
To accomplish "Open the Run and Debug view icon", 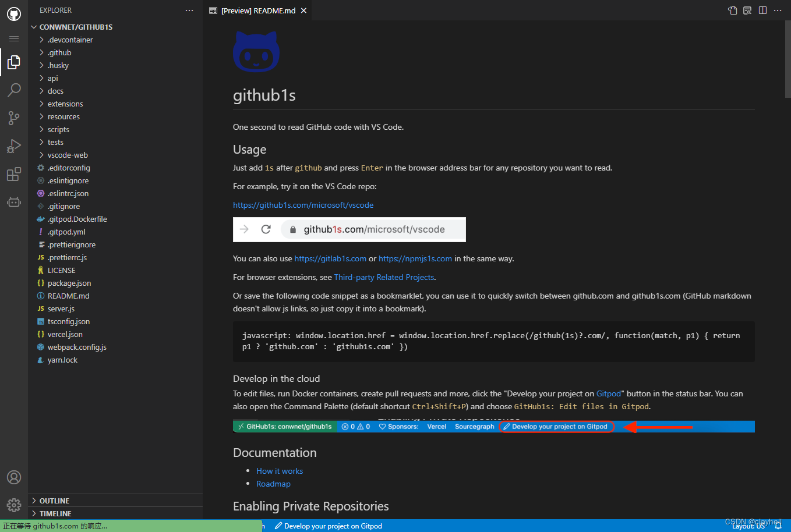I will (x=14, y=146).
